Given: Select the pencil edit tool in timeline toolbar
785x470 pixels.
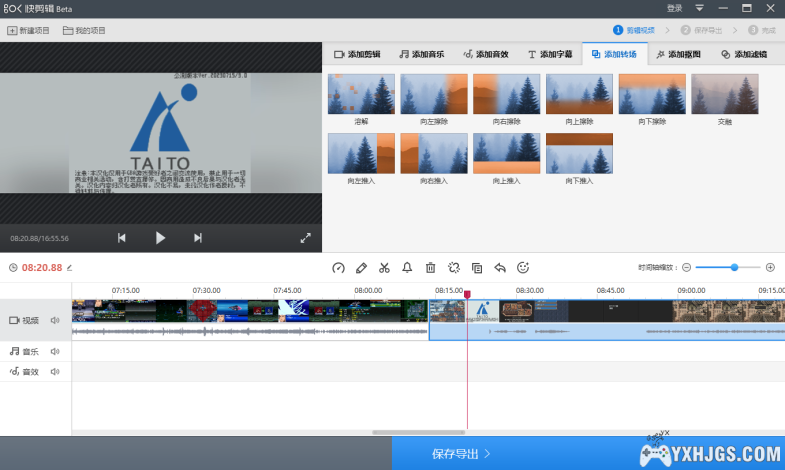Looking at the screenshot, I should point(361,268).
